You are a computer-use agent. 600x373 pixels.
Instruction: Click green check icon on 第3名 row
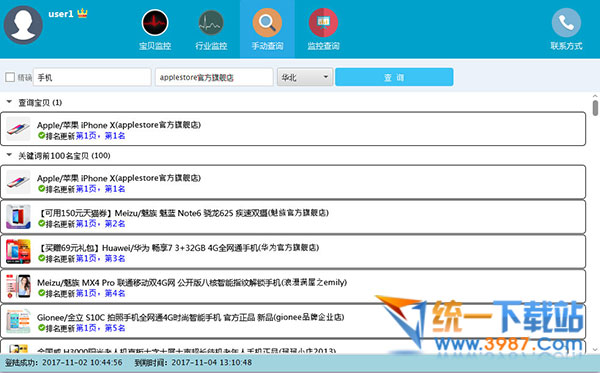[41, 258]
